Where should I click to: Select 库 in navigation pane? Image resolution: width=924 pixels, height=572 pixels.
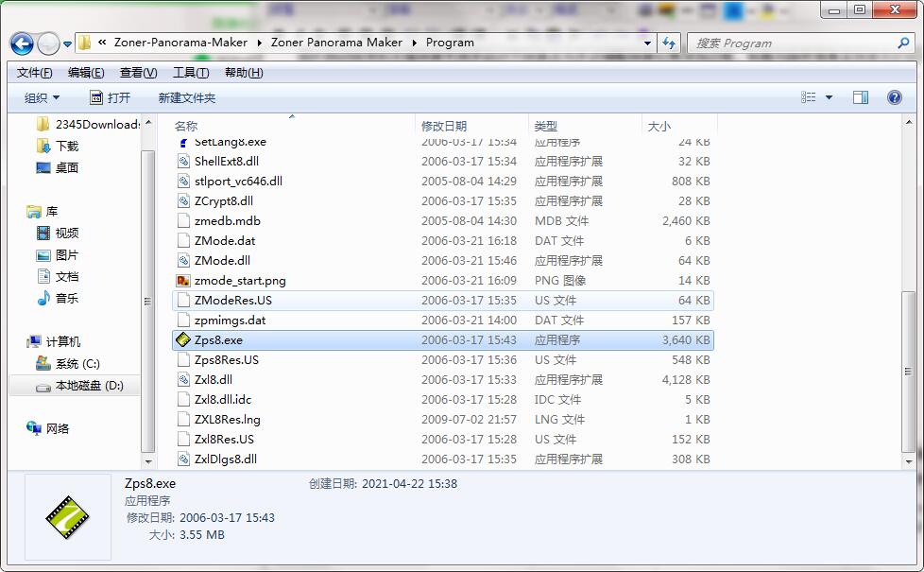[43, 212]
